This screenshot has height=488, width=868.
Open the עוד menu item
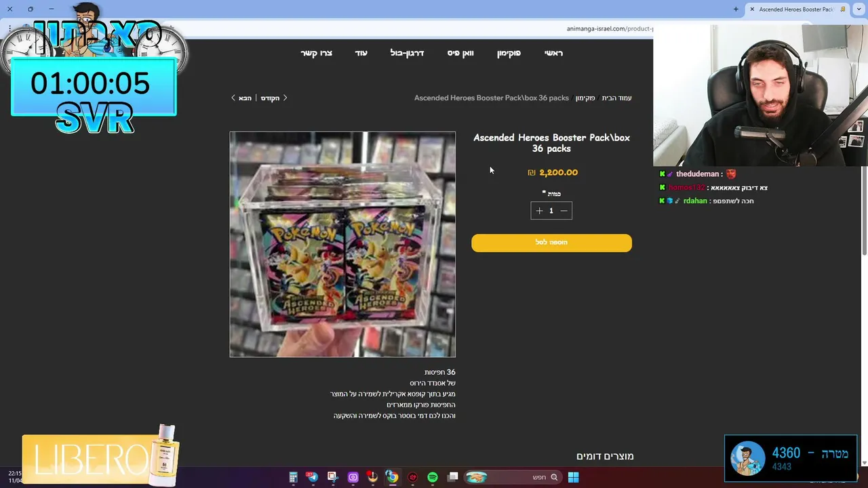tap(361, 53)
